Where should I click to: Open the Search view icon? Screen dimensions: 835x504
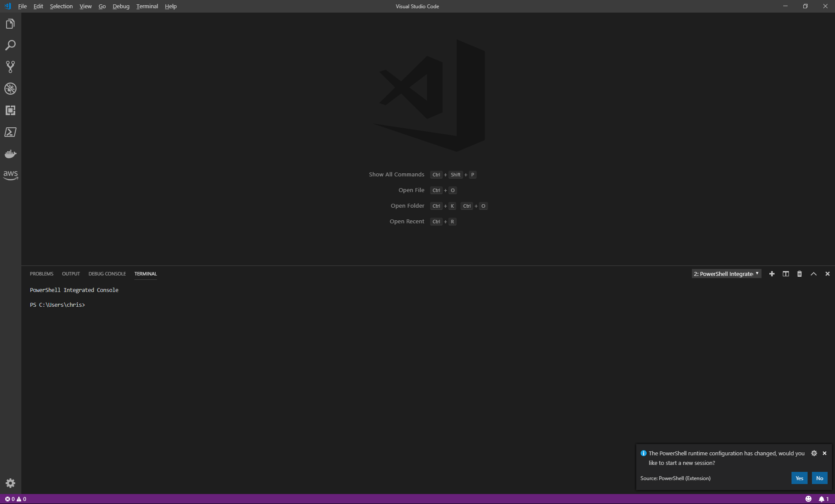point(10,45)
